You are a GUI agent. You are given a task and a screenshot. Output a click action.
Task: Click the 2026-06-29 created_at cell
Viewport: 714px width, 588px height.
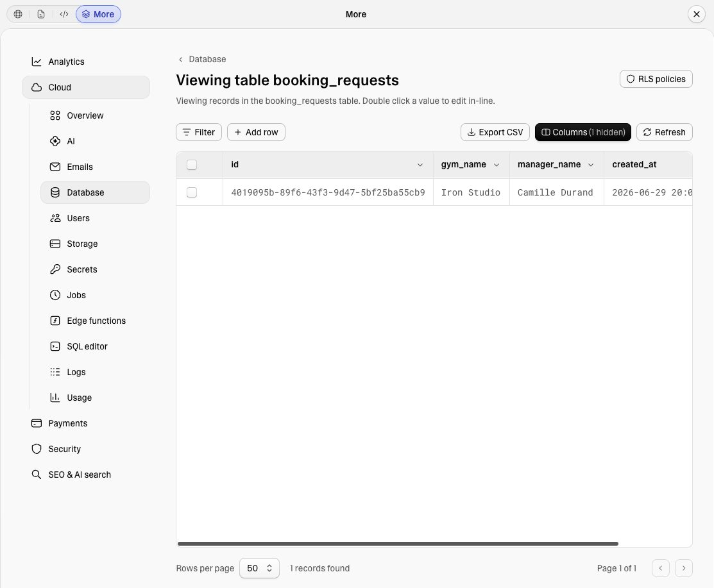648,192
